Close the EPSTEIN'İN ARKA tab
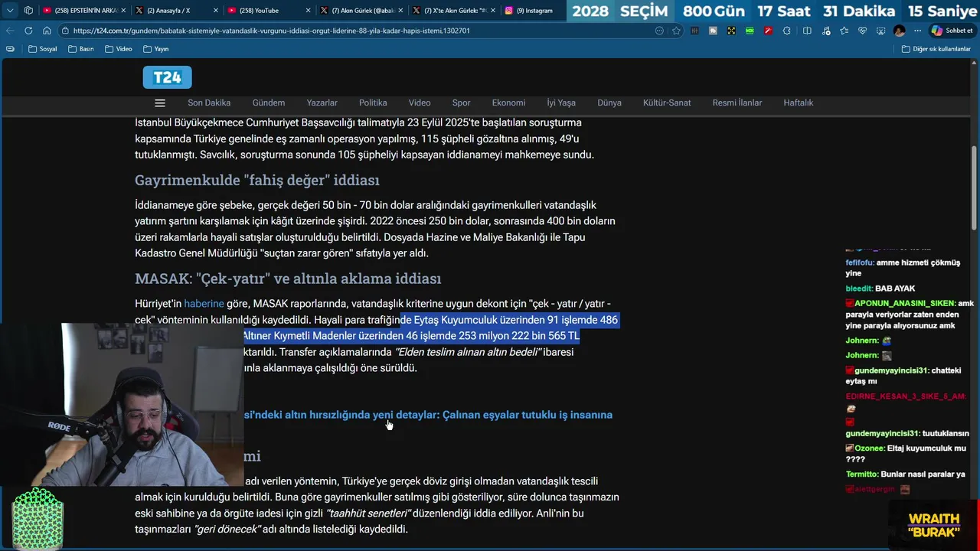The height and width of the screenshot is (551, 980). (123, 11)
